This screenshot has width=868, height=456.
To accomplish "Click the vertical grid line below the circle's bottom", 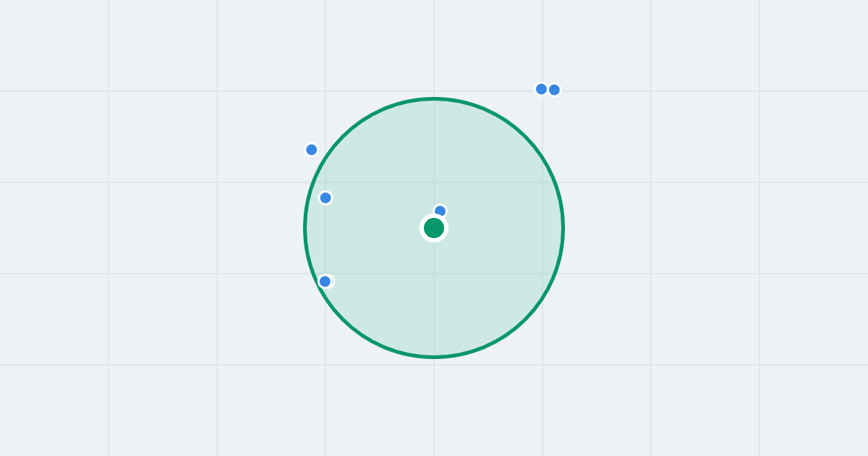I will (x=434, y=405).
